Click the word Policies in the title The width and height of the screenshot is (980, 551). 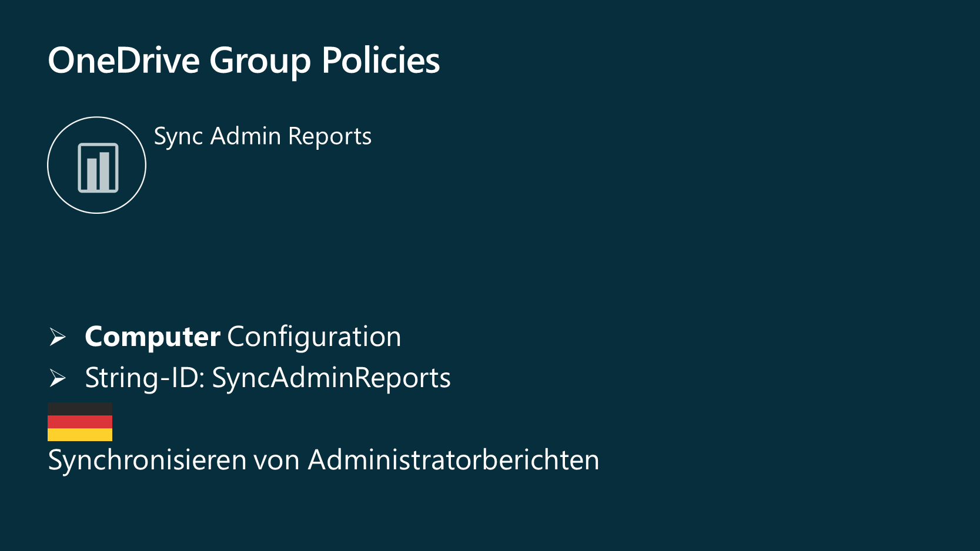coord(380,61)
